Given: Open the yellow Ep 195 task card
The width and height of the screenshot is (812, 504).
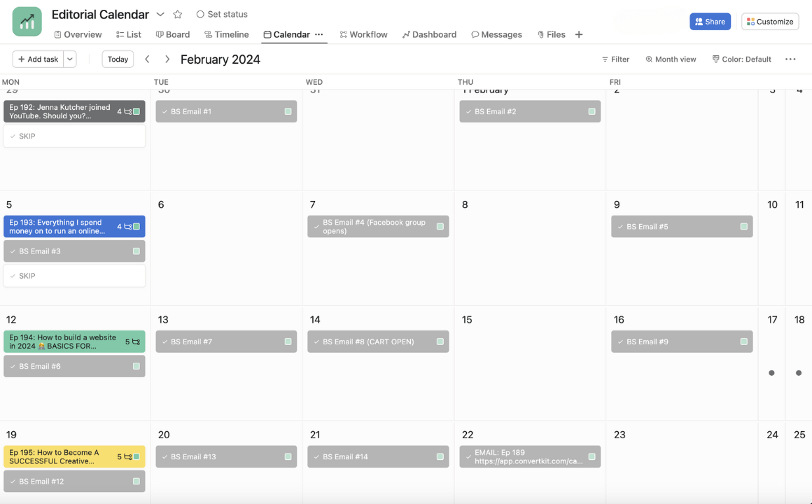Looking at the screenshot, I should 59,456.
